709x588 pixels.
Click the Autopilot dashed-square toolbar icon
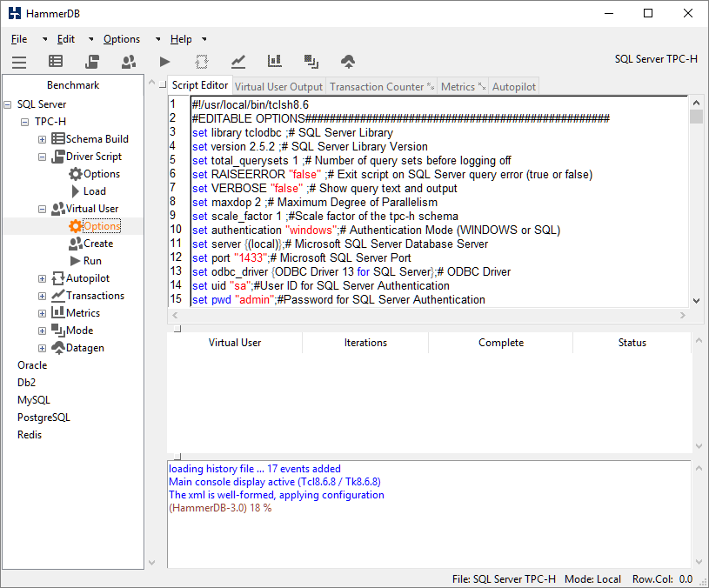click(202, 61)
